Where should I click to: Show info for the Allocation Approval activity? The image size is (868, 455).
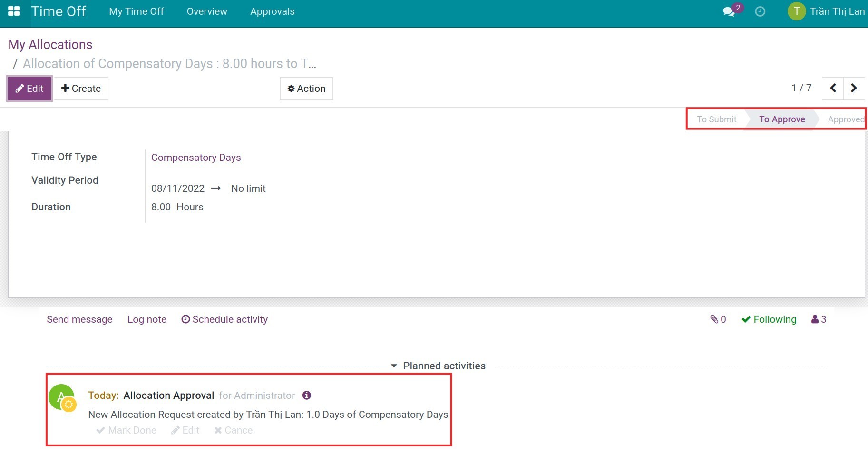(x=307, y=395)
